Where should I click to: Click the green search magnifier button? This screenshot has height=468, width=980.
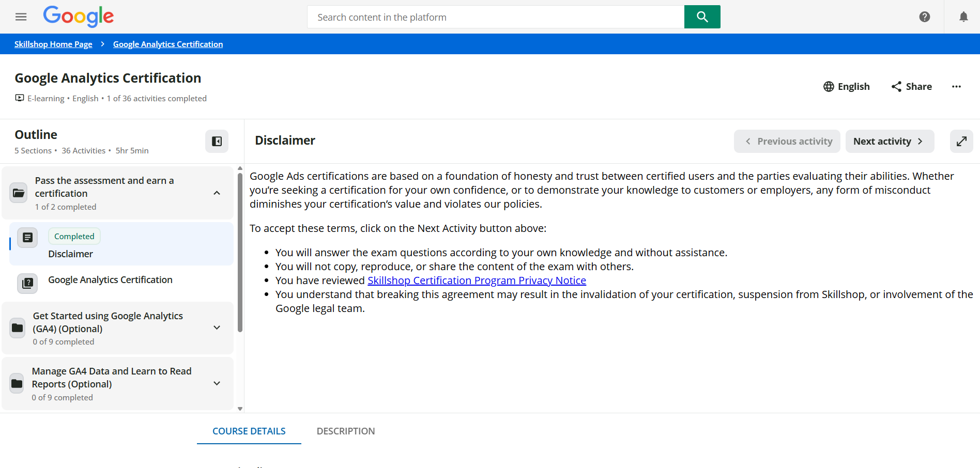(x=702, y=17)
